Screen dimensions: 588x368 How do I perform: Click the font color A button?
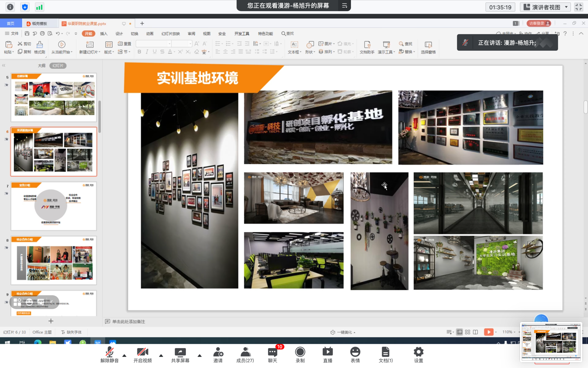170,52
